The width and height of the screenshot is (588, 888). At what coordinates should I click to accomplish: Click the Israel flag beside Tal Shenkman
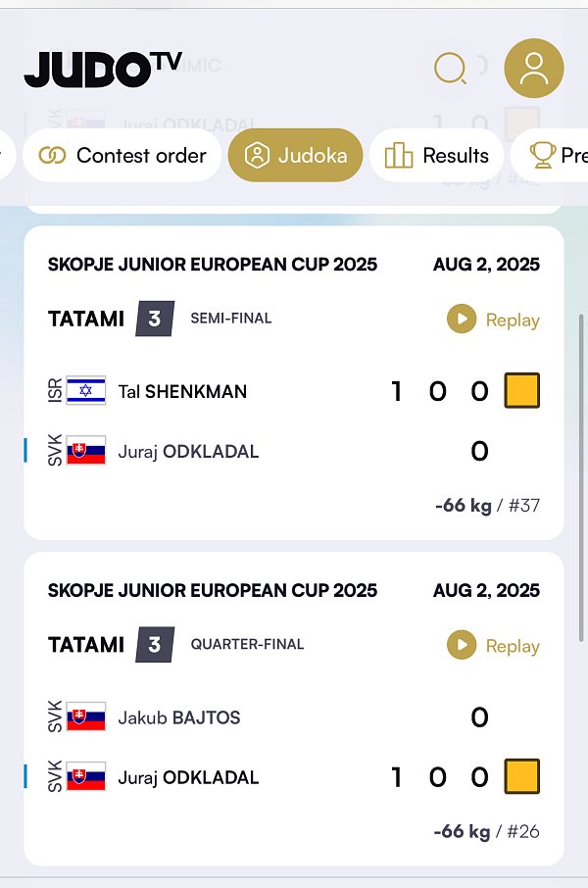pyautogui.click(x=86, y=391)
